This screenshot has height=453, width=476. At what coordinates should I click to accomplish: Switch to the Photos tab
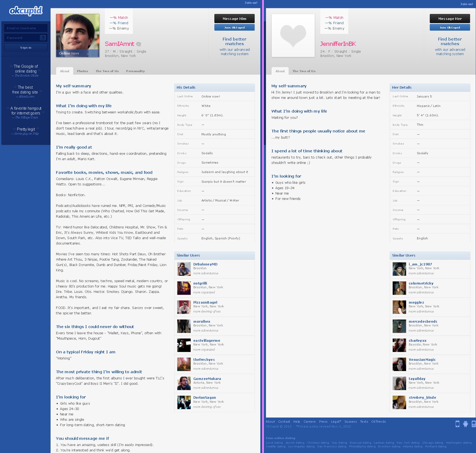point(82,71)
